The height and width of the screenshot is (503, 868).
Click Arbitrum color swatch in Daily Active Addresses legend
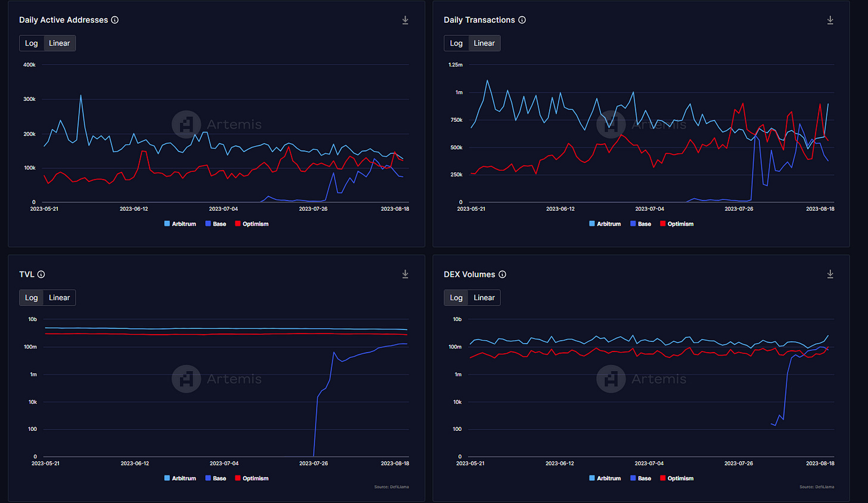click(167, 224)
